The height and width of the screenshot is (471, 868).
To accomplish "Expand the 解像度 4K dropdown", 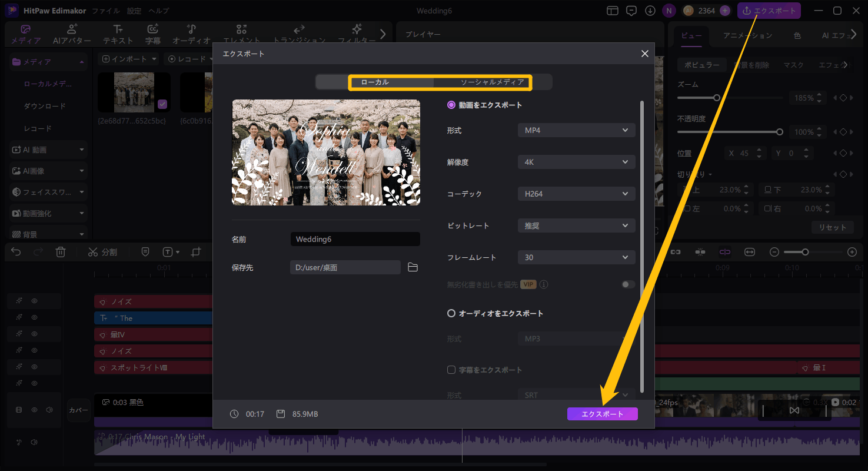I will [x=576, y=162].
